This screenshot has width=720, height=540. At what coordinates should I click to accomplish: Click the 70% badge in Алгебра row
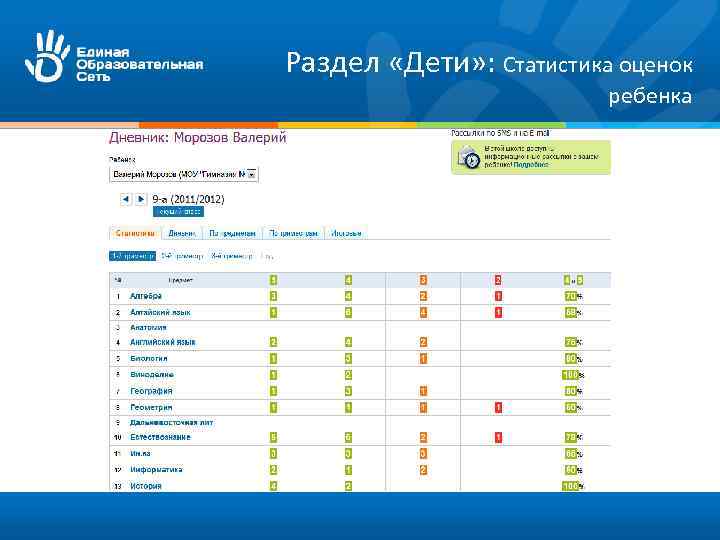571,296
